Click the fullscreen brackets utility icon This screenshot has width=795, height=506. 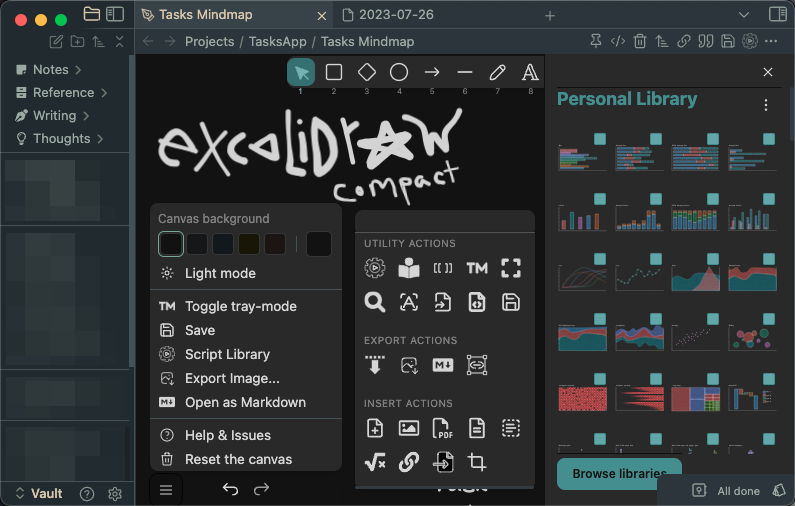coord(511,268)
